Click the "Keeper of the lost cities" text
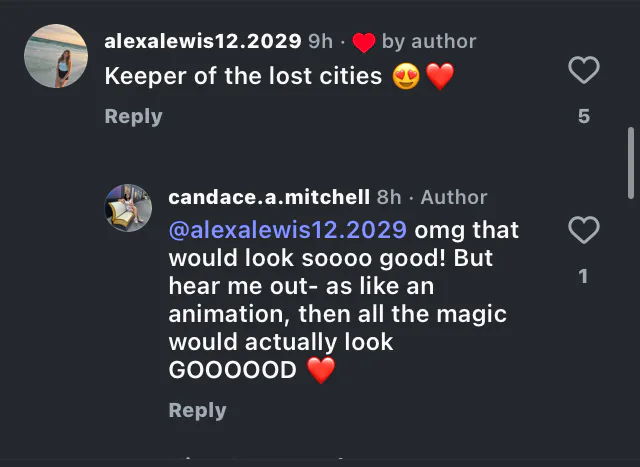 pyautogui.click(x=243, y=76)
